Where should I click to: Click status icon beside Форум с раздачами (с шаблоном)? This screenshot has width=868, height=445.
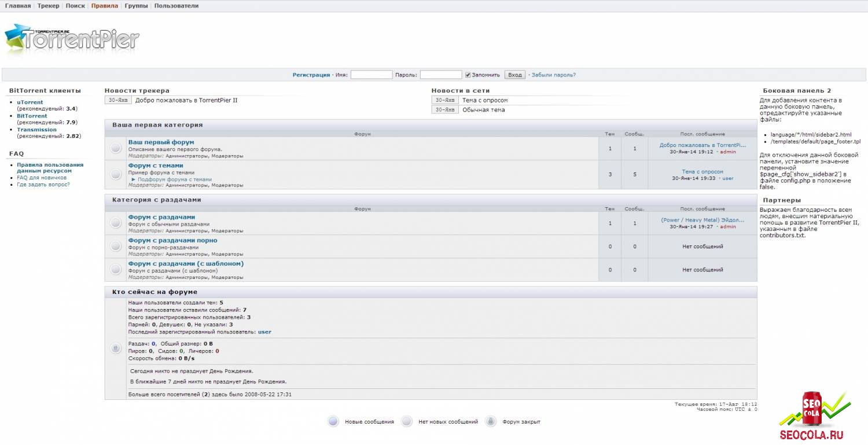pyautogui.click(x=116, y=270)
